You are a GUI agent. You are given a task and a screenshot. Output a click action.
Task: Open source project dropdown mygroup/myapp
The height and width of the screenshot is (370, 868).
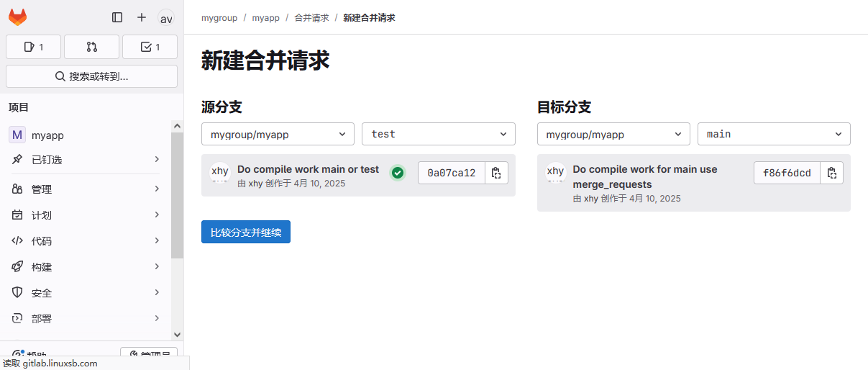[x=278, y=134]
